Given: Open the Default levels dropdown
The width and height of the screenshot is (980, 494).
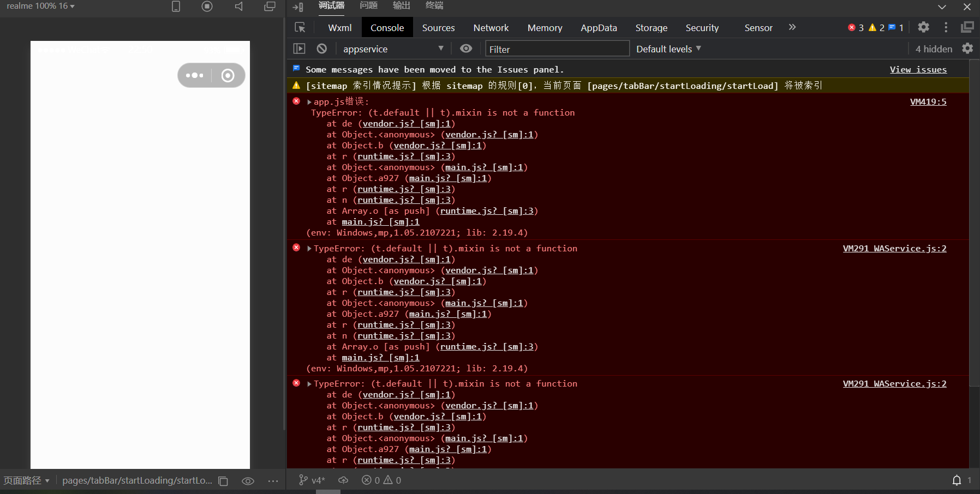Looking at the screenshot, I should click(668, 49).
